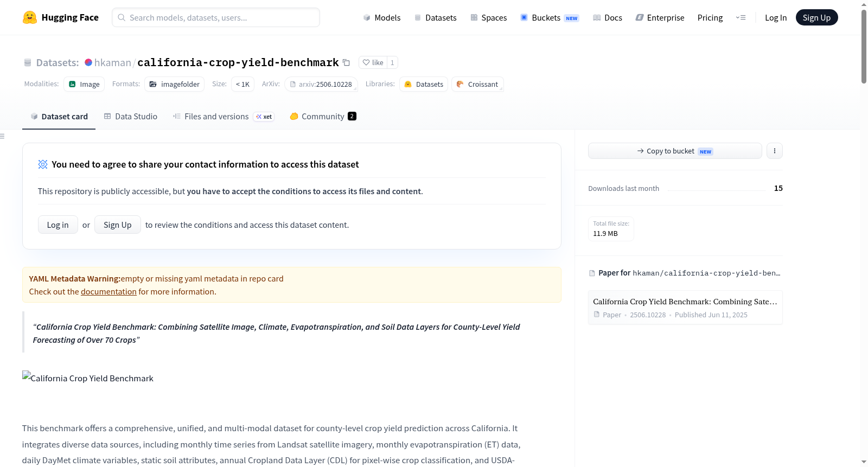Screen dimensions: 868x467
Task: Filter by the Image modality tag
Action: pyautogui.click(x=84, y=84)
